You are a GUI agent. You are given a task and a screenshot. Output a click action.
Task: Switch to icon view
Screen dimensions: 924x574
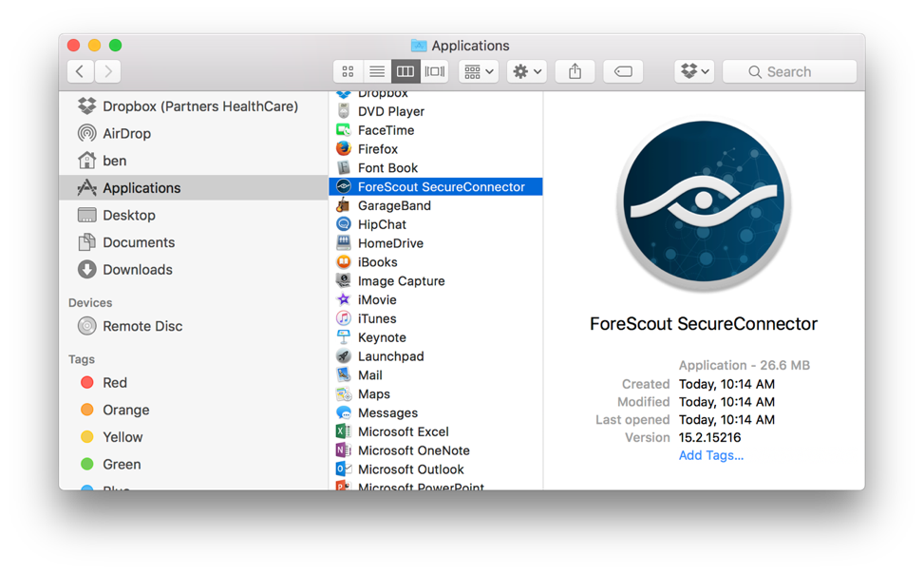tap(348, 72)
